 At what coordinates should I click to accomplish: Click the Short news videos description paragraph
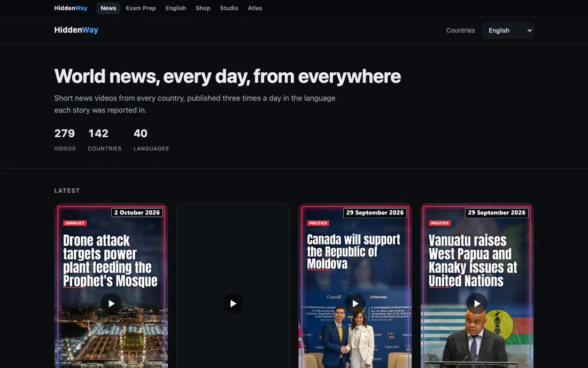tap(195, 104)
